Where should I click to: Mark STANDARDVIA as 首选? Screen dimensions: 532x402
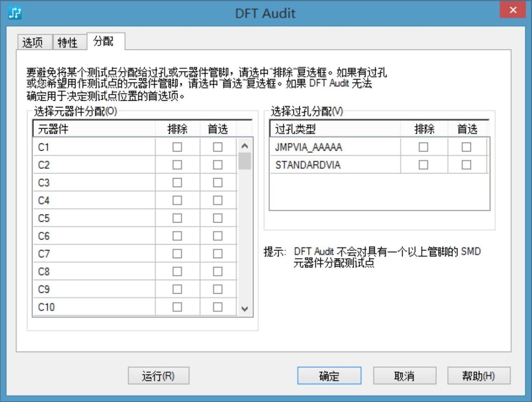tap(466, 165)
